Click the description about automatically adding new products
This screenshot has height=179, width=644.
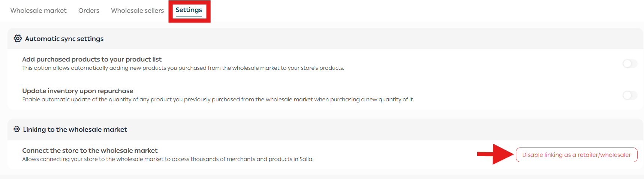(x=183, y=68)
